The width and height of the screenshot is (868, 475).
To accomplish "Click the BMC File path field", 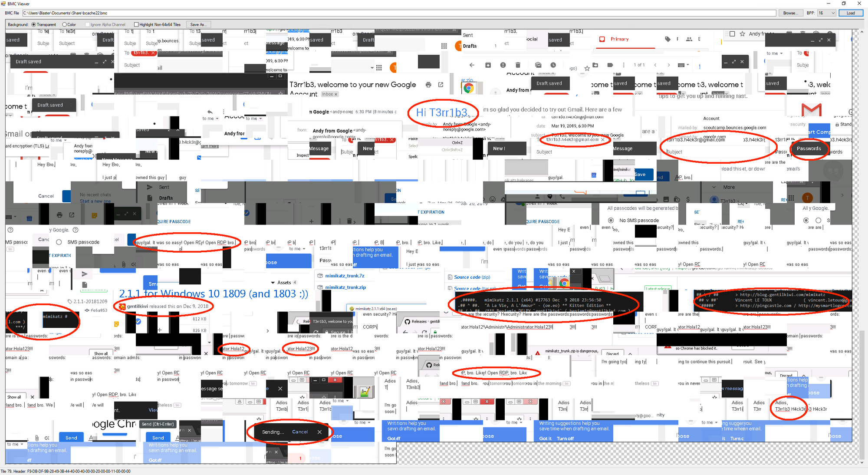I will tap(399, 13).
